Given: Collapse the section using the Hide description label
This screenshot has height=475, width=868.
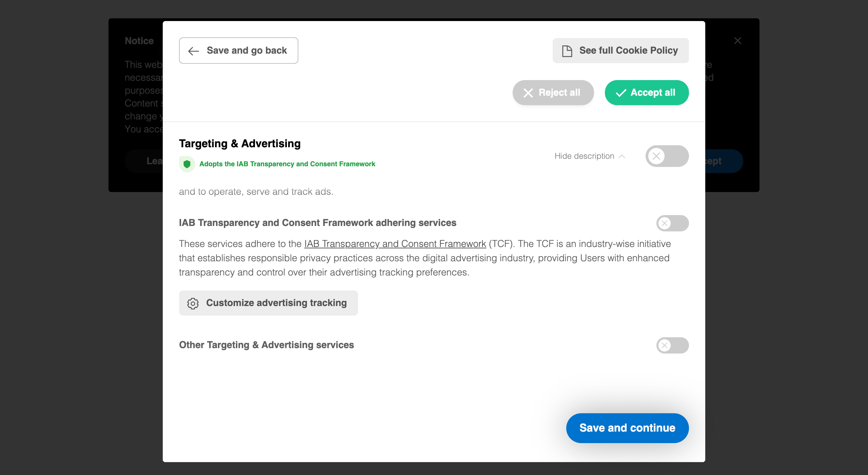Looking at the screenshot, I should point(584,156).
